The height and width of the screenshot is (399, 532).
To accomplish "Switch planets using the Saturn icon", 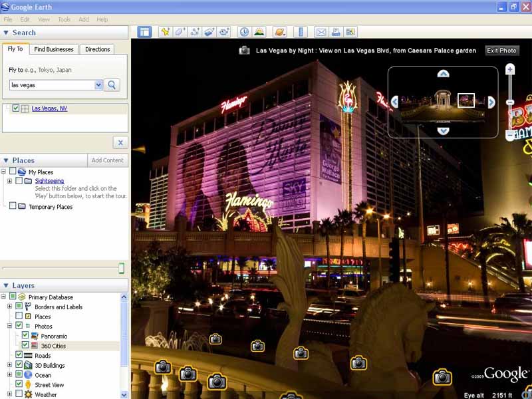I will (280, 32).
